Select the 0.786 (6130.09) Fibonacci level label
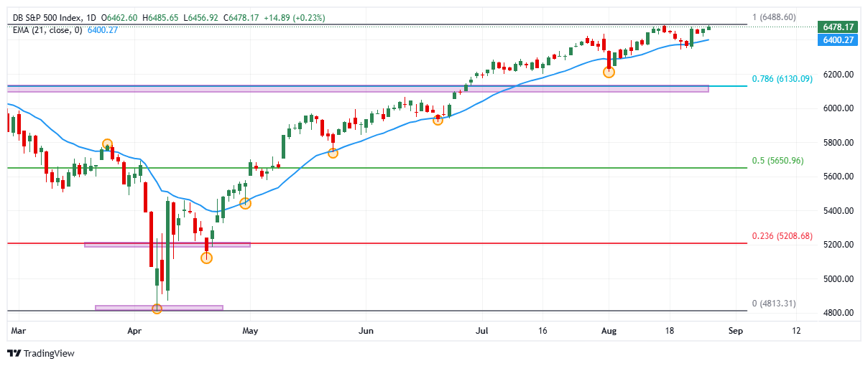This screenshot has height=366, width=868. (782, 79)
